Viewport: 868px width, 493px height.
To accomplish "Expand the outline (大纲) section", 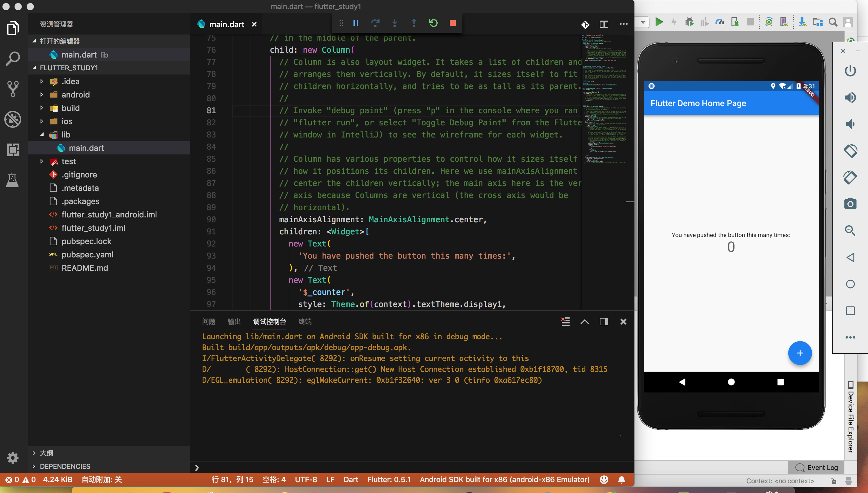I will click(x=34, y=453).
